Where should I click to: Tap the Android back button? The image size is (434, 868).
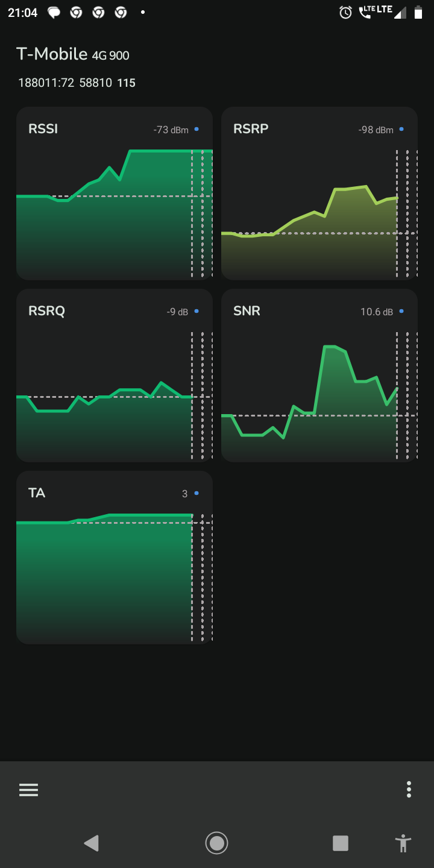pos(91,843)
